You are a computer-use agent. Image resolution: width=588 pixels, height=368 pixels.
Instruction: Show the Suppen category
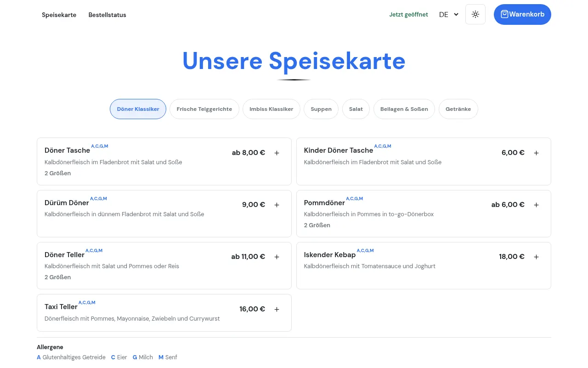(x=321, y=109)
